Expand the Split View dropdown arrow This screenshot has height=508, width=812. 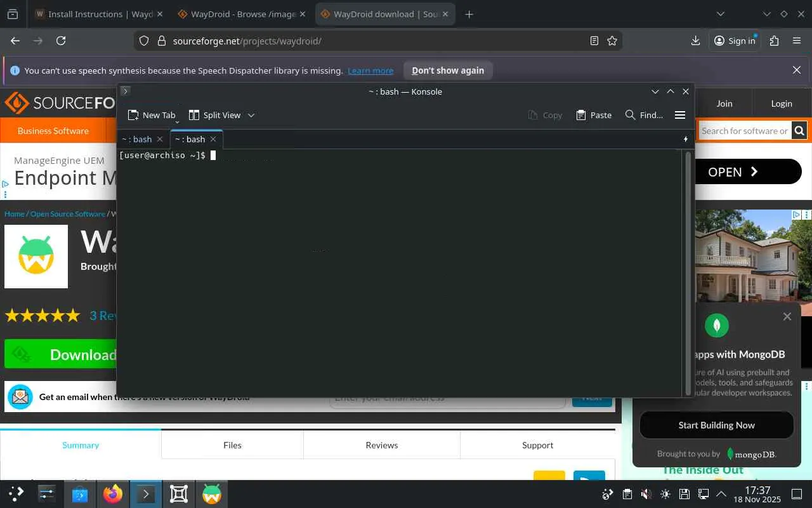tap(251, 115)
